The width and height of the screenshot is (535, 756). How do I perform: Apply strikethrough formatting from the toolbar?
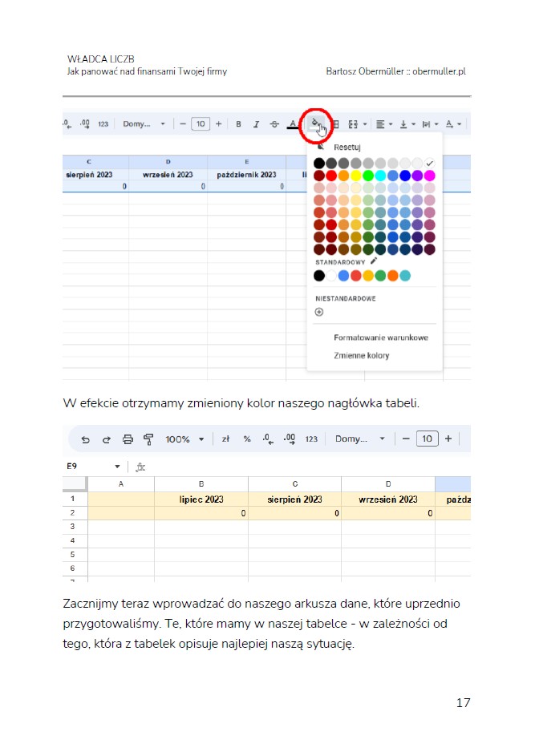[274, 124]
